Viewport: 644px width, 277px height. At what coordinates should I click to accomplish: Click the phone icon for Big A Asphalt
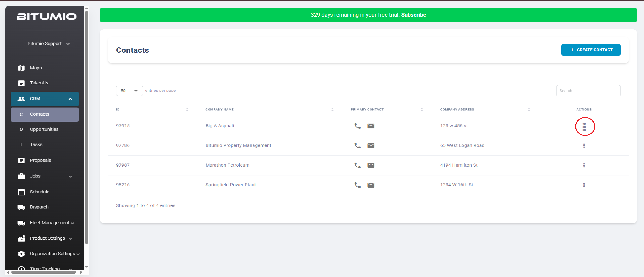(357, 126)
